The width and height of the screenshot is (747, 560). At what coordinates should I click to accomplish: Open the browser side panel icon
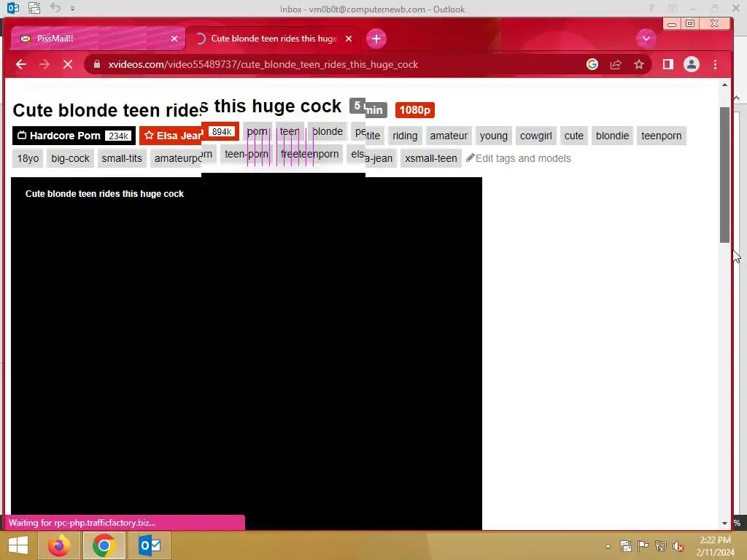click(x=668, y=64)
